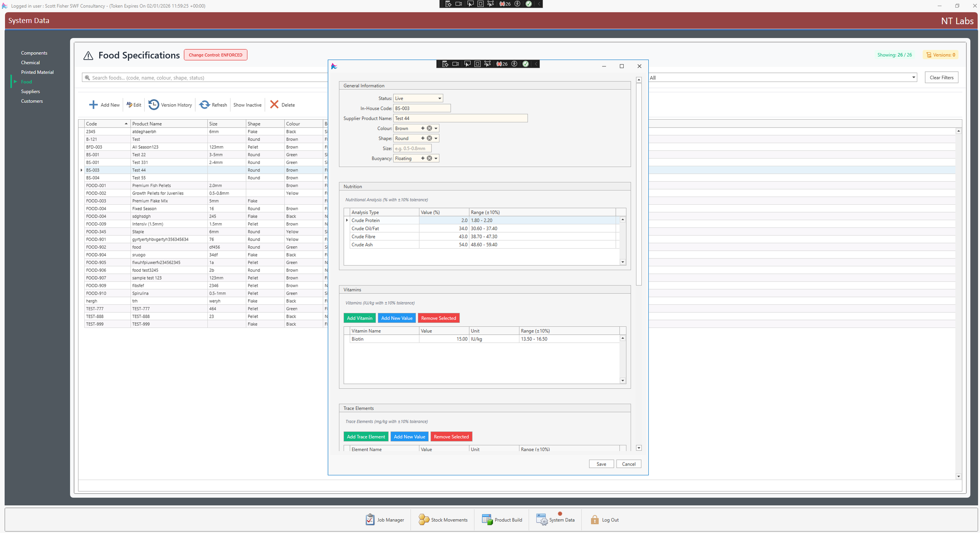Open the Status dropdown showing Live
Viewport: 980px width, 533px height.
pos(439,98)
